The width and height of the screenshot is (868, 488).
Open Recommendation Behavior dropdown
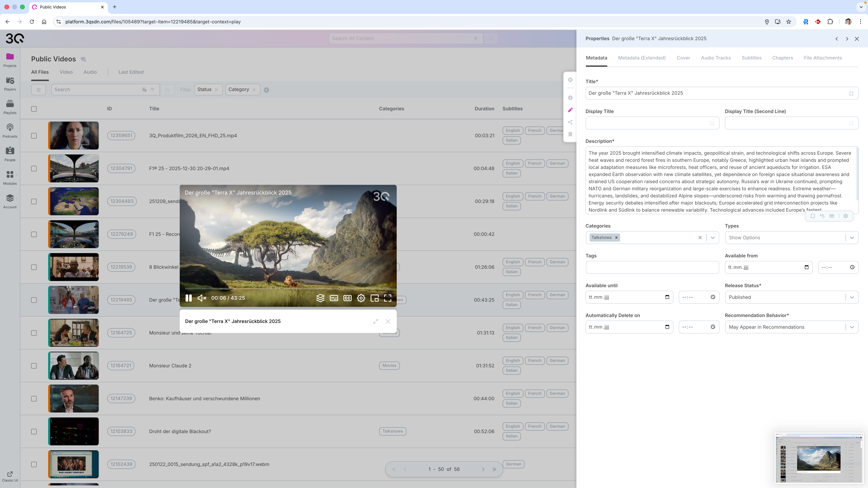tap(852, 327)
